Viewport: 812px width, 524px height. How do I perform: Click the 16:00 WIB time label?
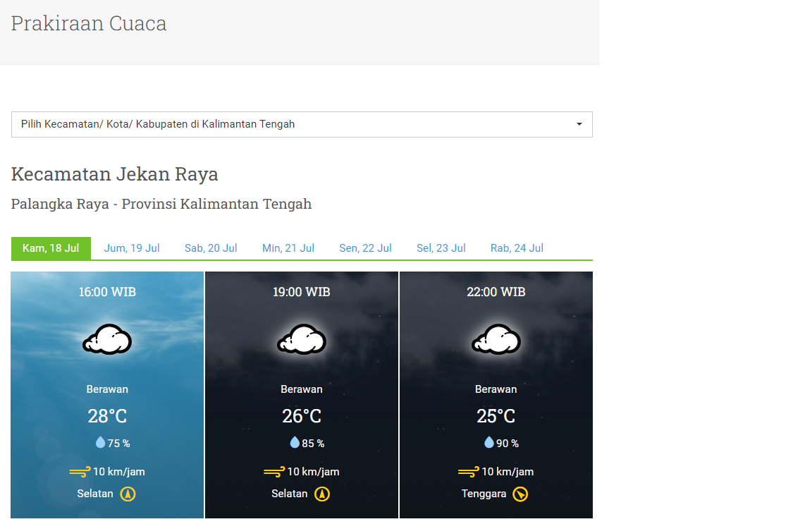click(x=107, y=292)
